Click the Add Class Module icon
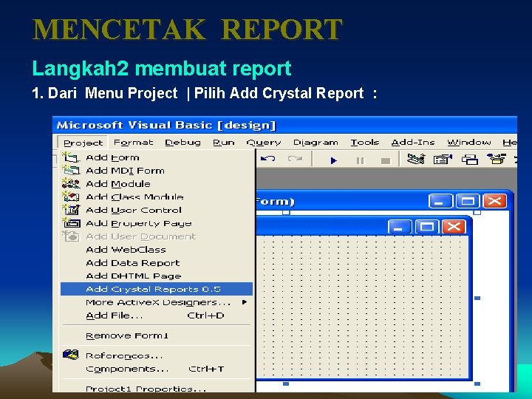 click(x=71, y=197)
